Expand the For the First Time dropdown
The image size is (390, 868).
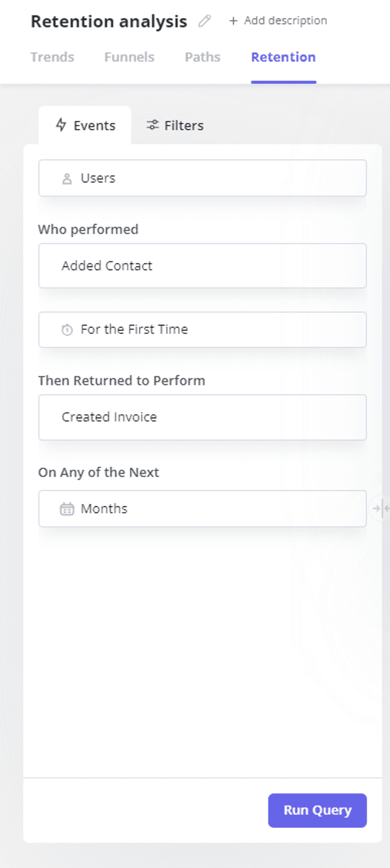tap(202, 330)
